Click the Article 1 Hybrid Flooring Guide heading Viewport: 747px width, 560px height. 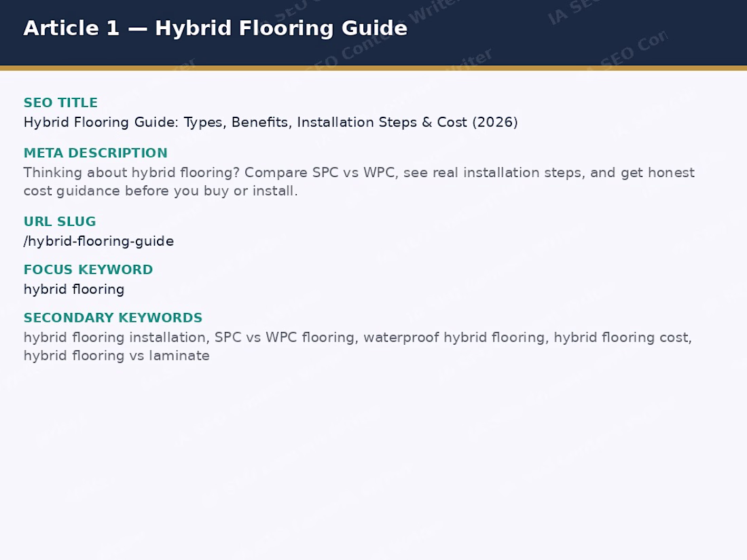click(x=215, y=28)
